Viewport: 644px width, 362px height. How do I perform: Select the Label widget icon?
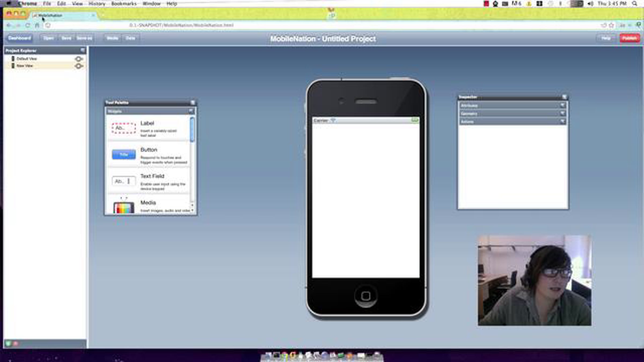click(x=123, y=128)
